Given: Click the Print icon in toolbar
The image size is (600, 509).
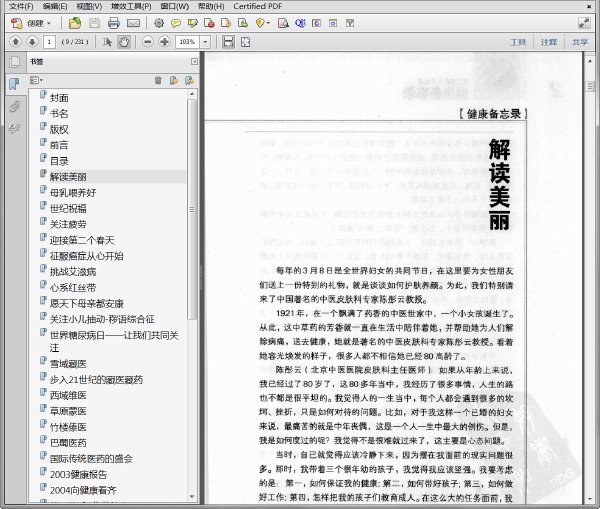Looking at the screenshot, I should 114,23.
